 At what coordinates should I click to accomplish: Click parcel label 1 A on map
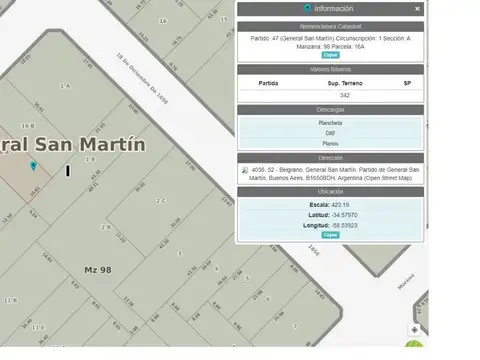[65, 86]
